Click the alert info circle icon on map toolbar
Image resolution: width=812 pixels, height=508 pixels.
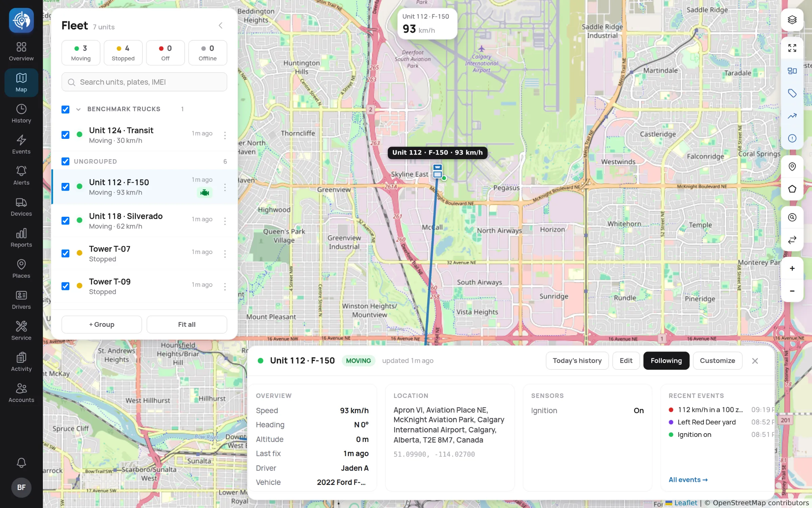tap(792, 138)
